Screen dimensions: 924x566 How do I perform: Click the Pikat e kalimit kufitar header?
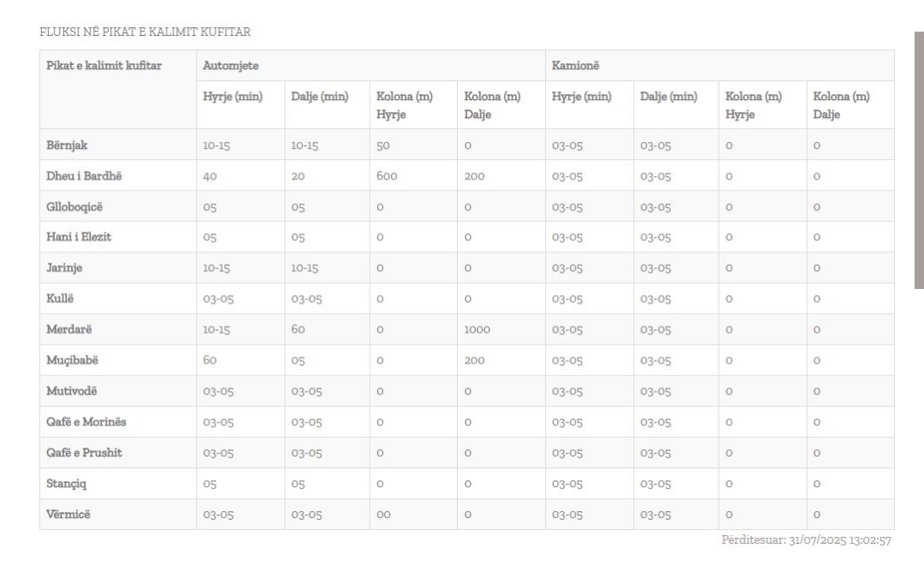click(x=104, y=66)
